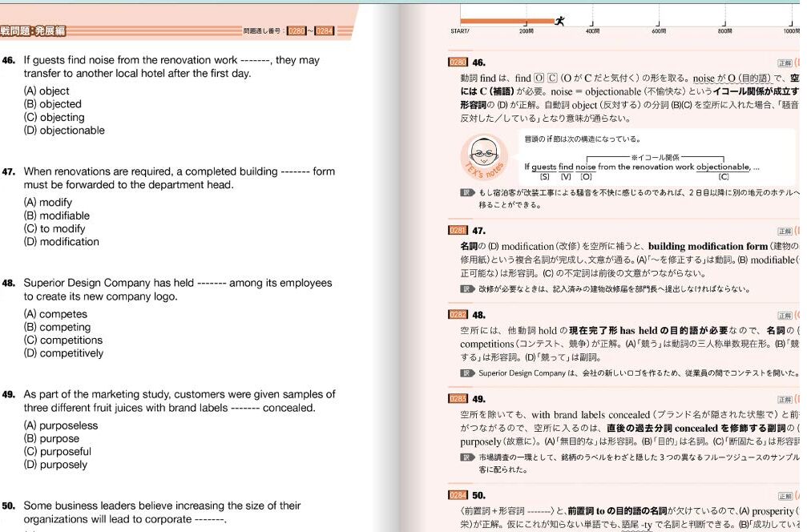Click the running figure icon on the progress bar
The image size is (807, 532).
click(x=560, y=21)
